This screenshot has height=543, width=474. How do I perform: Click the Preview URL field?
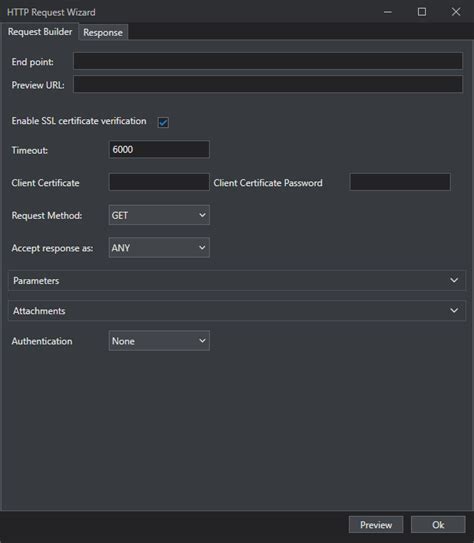[268, 84]
